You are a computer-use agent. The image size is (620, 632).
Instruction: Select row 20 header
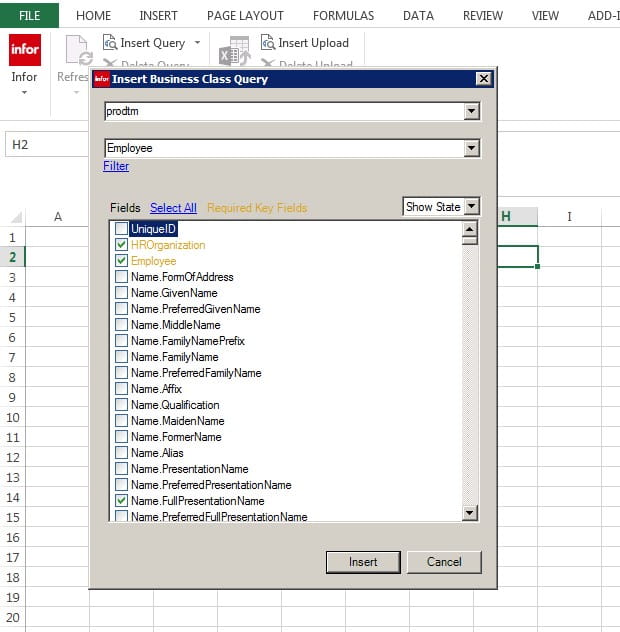tap(12, 617)
